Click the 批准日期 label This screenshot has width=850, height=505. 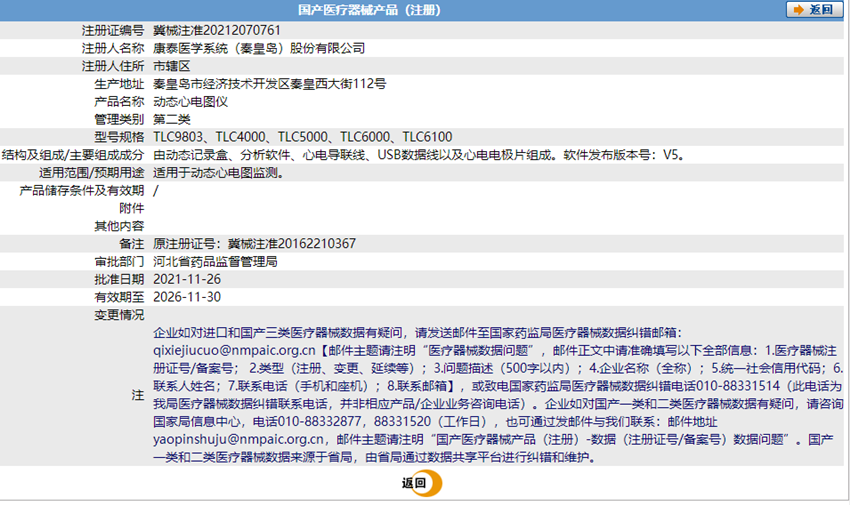(119, 280)
